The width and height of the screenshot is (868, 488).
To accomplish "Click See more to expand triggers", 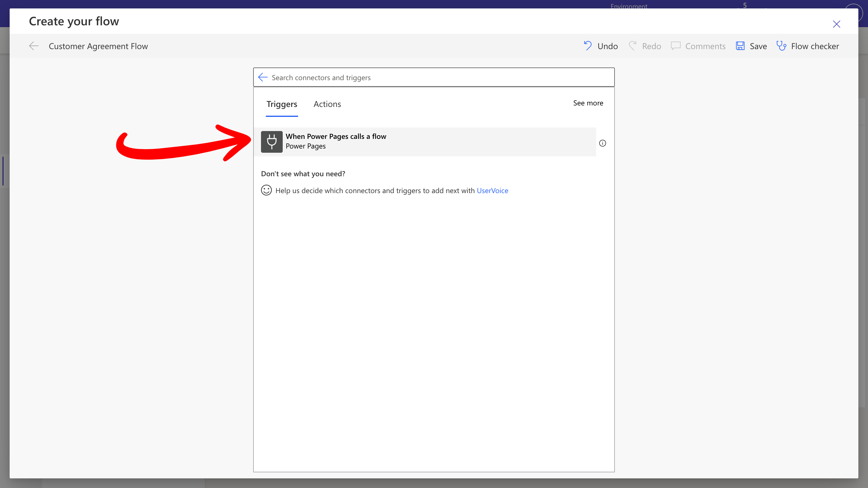I will pyautogui.click(x=588, y=103).
